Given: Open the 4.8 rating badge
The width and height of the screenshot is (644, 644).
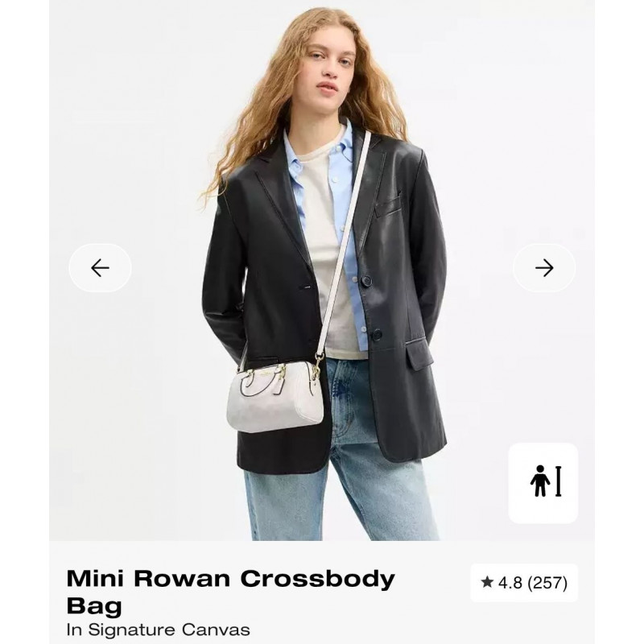Looking at the screenshot, I should (524, 582).
